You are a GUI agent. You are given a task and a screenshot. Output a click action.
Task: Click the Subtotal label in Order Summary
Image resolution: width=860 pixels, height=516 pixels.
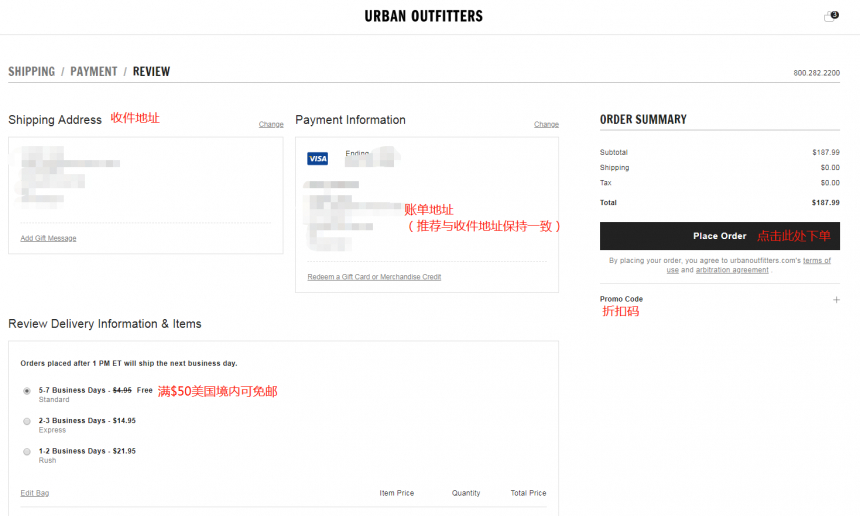(x=613, y=152)
